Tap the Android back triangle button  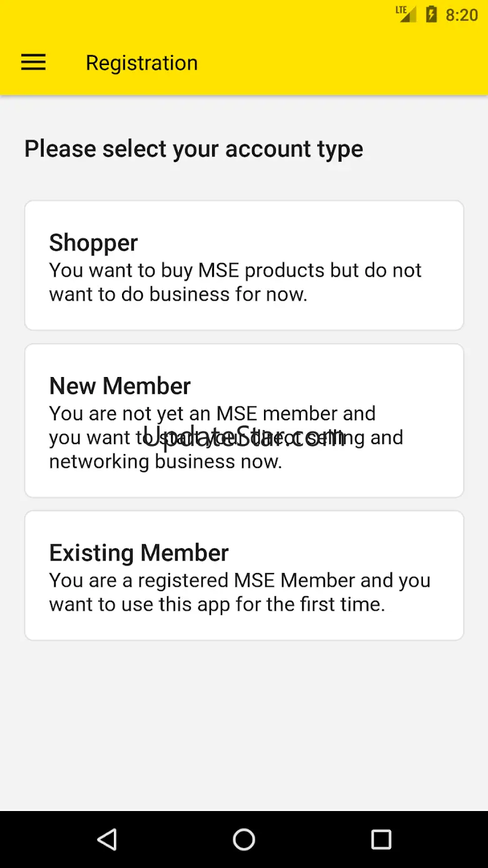pos(107,839)
